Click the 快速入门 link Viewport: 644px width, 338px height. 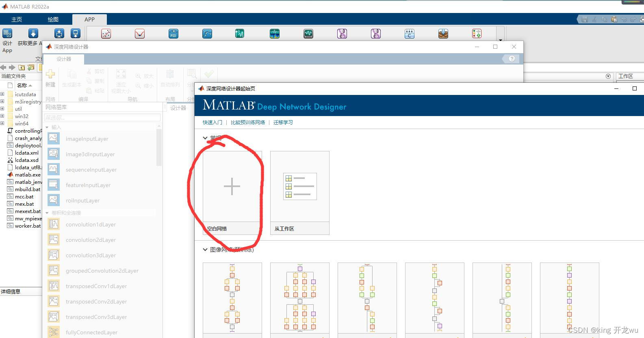coord(212,122)
